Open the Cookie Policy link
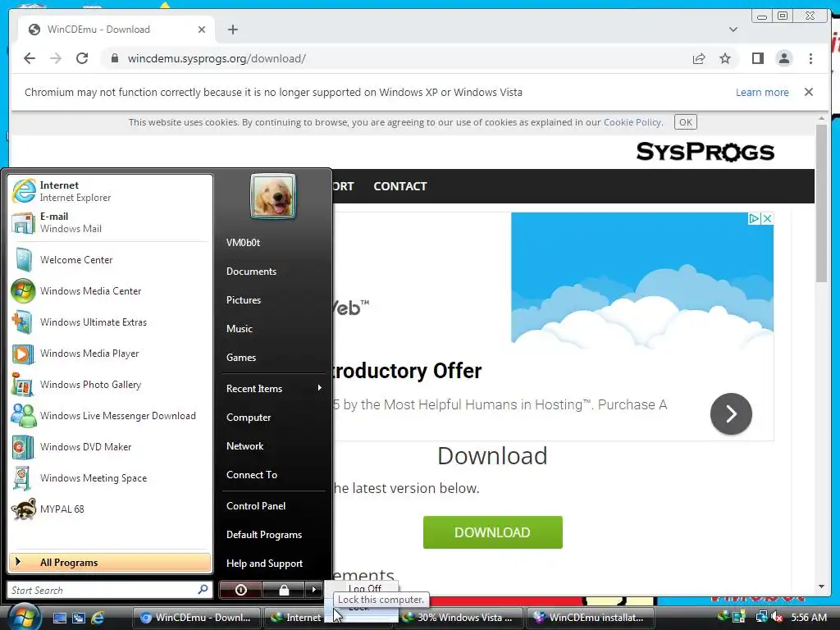 point(632,122)
